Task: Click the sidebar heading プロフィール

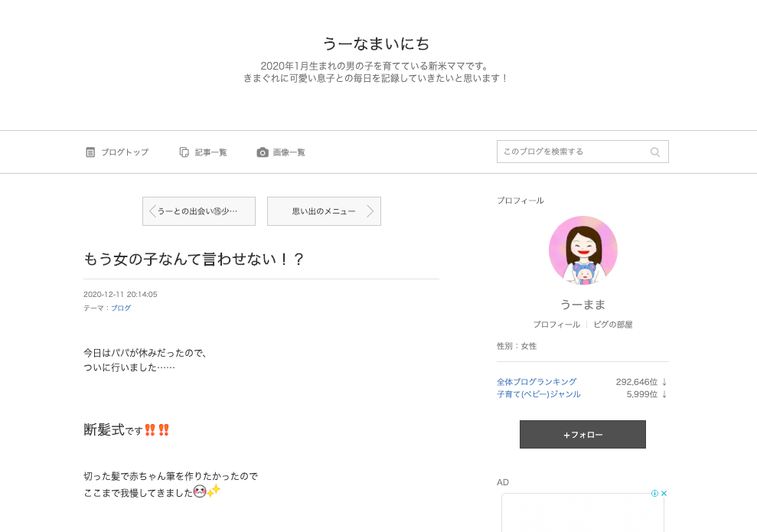Action: coord(520,201)
